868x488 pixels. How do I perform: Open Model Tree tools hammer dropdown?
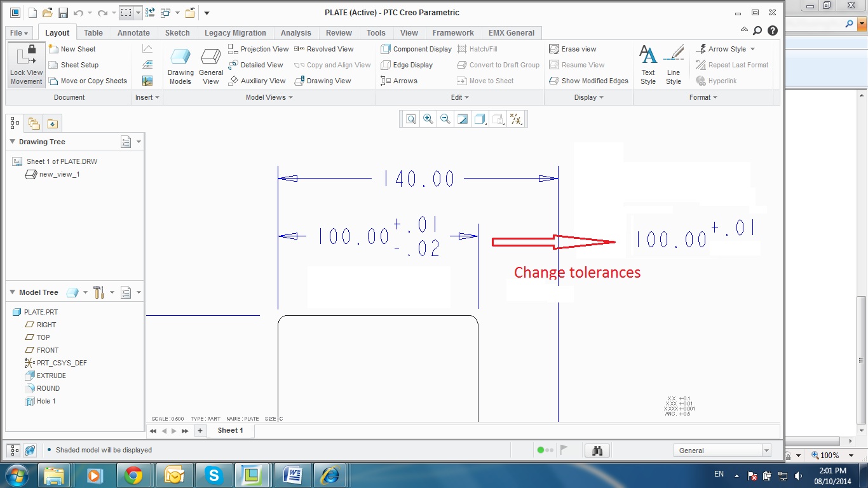pos(103,292)
